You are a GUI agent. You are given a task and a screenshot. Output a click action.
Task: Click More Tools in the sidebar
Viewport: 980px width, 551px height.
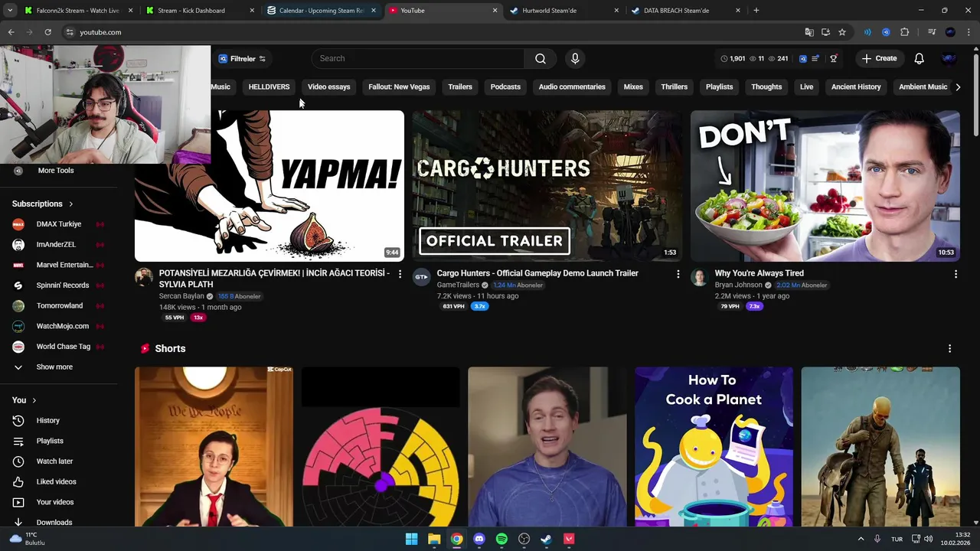point(55,171)
